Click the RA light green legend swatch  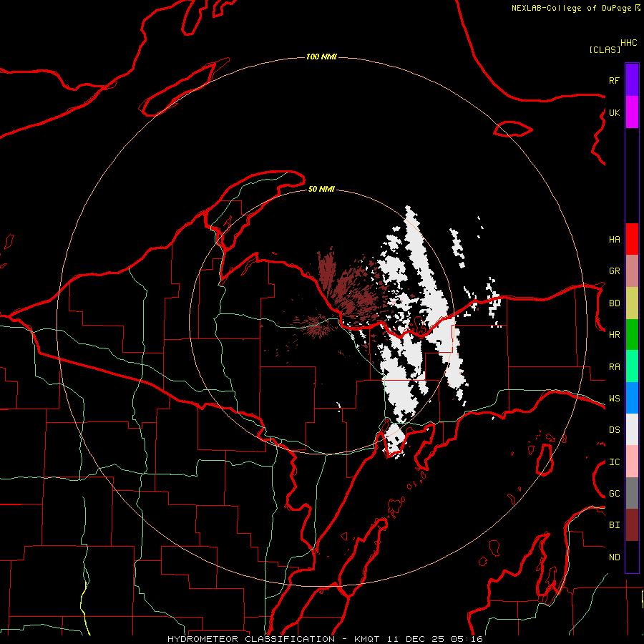point(632,366)
